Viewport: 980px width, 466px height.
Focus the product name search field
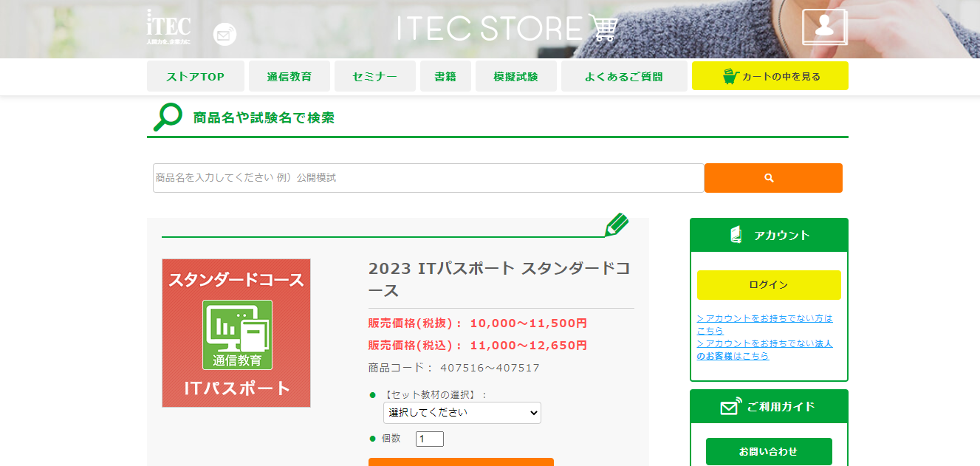pos(428,178)
